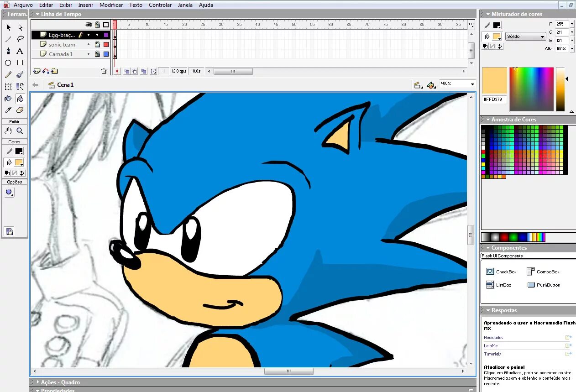This screenshot has width=576, height=392.
Task: Open the stage zoom 400% dropdown
Action: (472, 84)
